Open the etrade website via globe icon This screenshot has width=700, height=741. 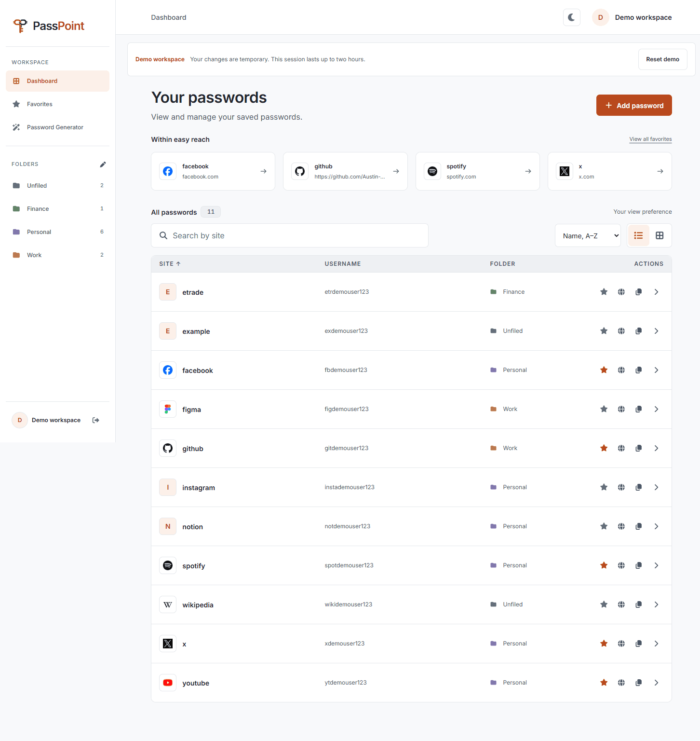621,292
